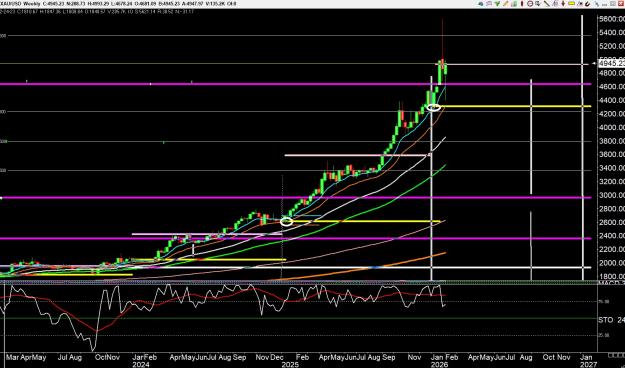Image resolution: width=625 pixels, height=368 pixels.
Task: Click the 2000.00 price axis label
Action: pyautogui.click(x=611, y=263)
